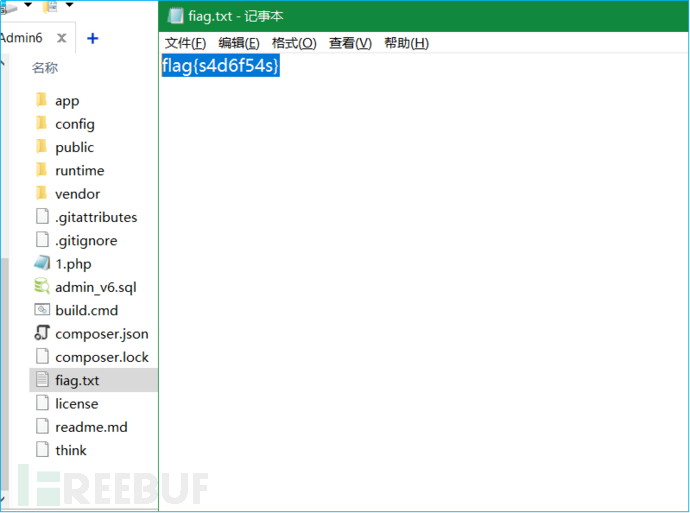The image size is (690, 513).
Task: Select the vendor folder name
Action: (x=77, y=194)
